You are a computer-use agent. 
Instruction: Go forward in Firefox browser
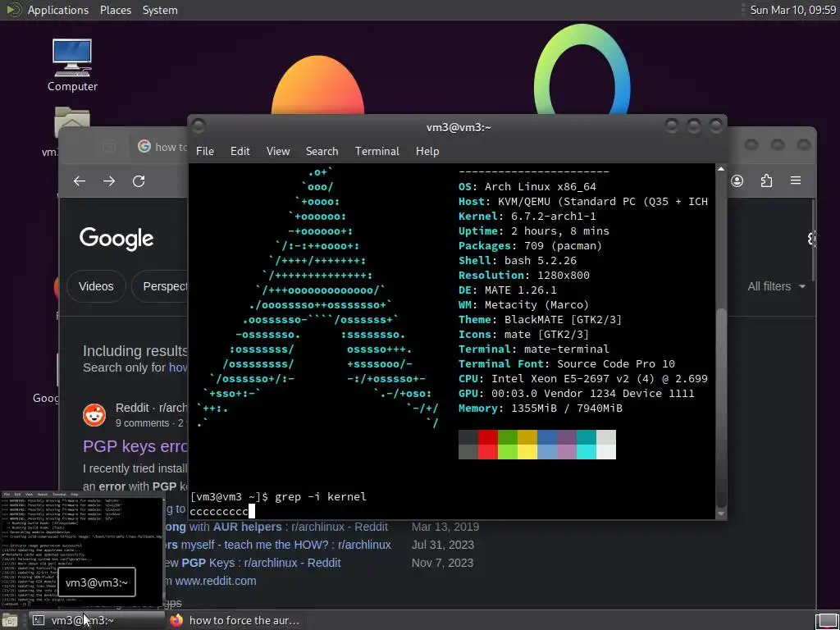click(x=109, y=181)
